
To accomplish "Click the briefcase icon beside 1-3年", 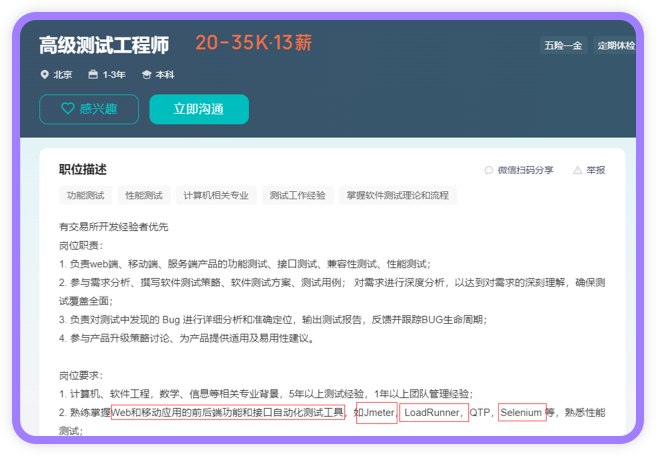I will click(x=93, y=74).
